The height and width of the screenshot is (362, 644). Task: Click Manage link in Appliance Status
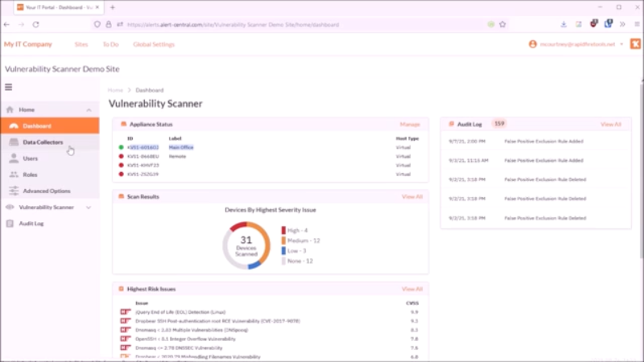[x=410, y=125]
